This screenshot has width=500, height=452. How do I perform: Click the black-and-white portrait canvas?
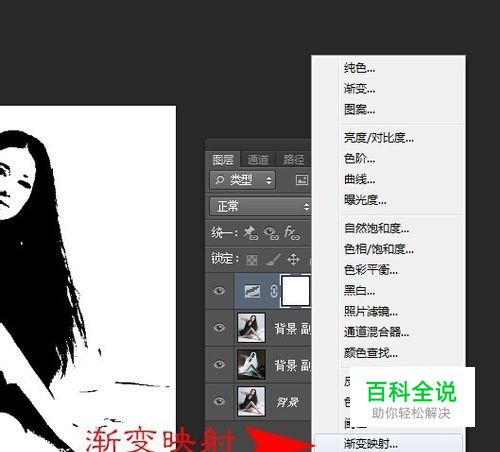(88, 279)
